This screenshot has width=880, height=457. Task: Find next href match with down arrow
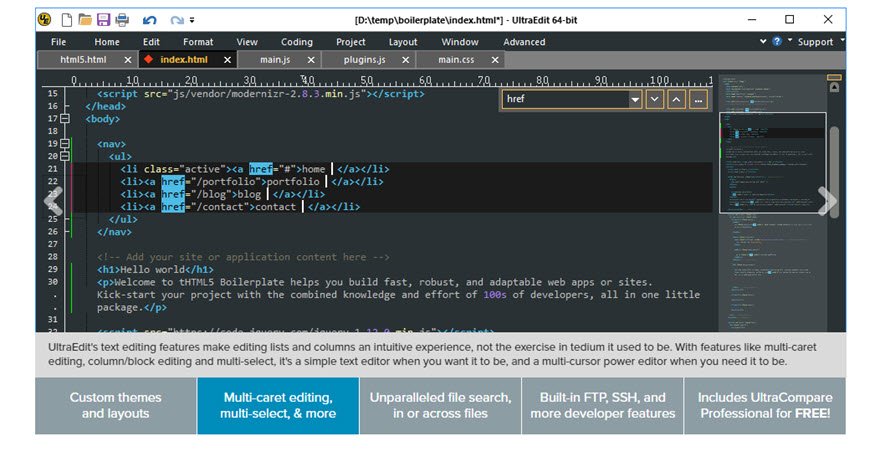pos(654,99)
